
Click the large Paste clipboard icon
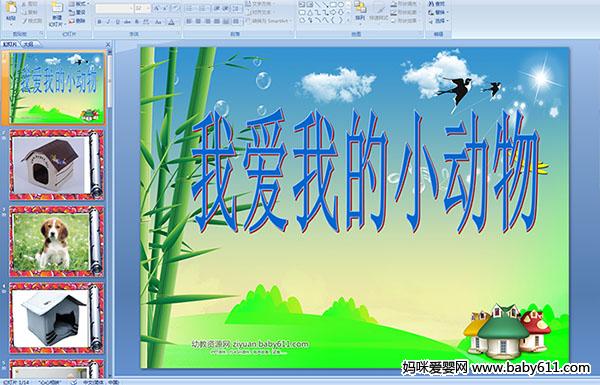click(11, 8)
